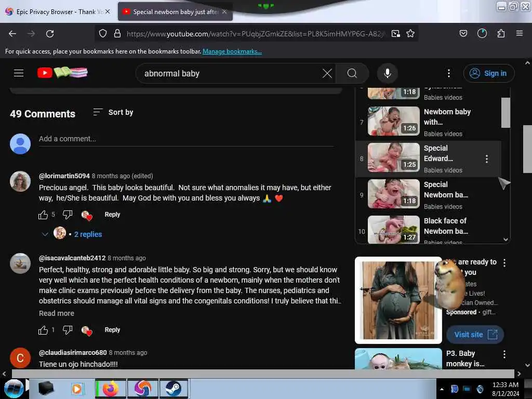Open the media player taskbar icon

(x=77, y=389)
